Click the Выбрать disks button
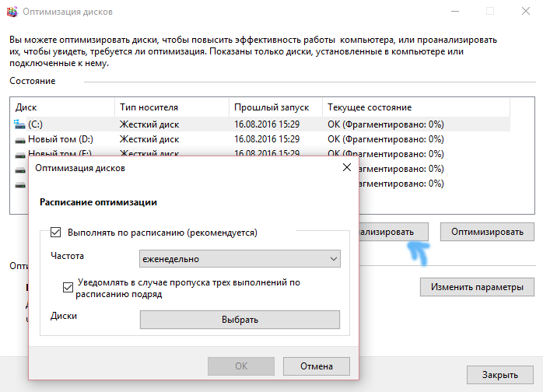 click(240, 320)
